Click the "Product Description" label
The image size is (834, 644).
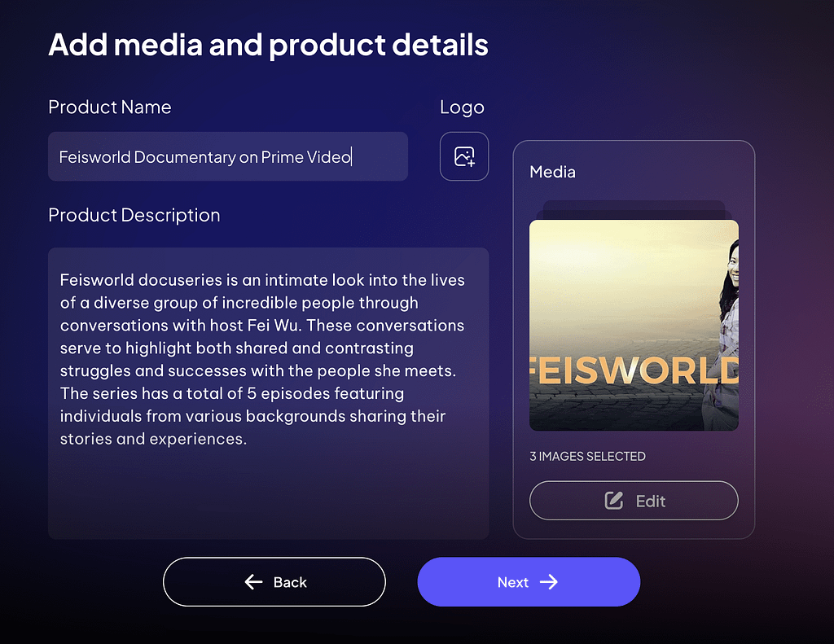pyautogui.click(x=134, y=215)
